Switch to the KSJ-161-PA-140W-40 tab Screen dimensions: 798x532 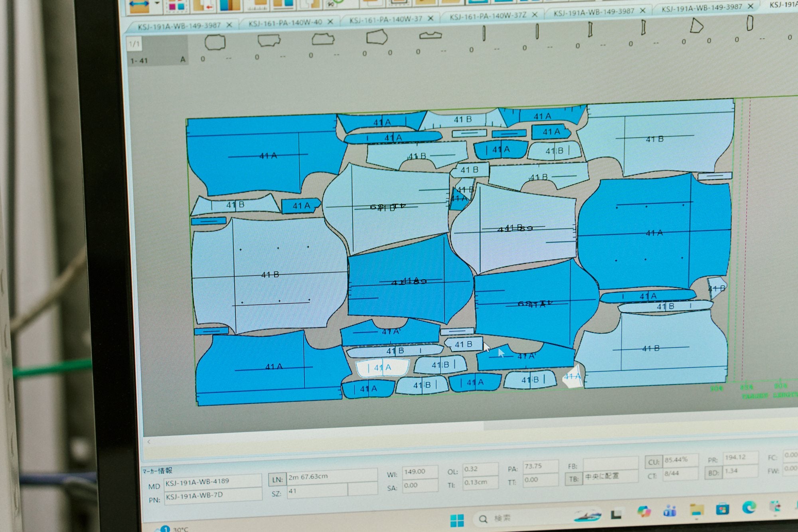tap(285, 23)
